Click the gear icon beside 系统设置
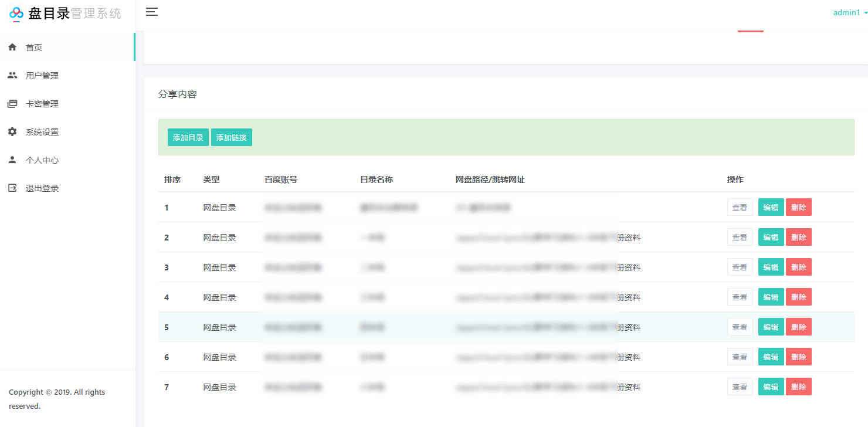 tap(12, 132)
